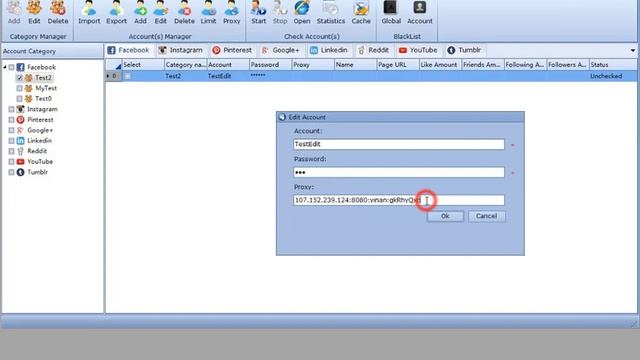Switch to the Tumblr tab
Image resolution: width=640 pixels, height=360 pixels.
(464, 50)
